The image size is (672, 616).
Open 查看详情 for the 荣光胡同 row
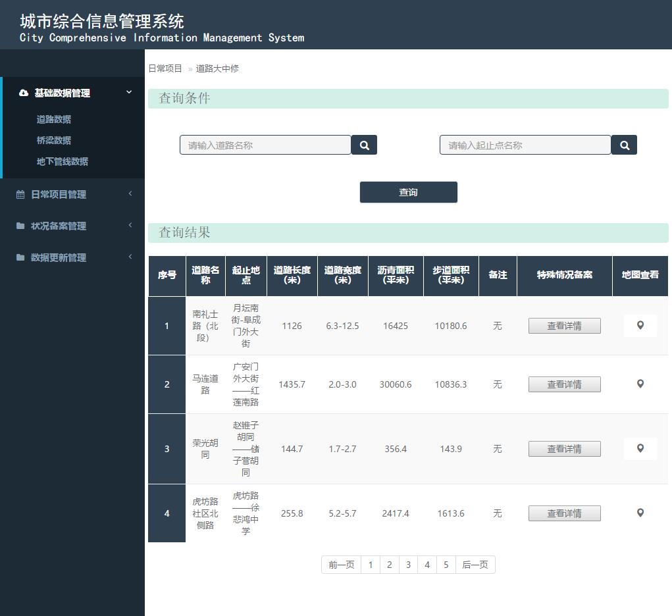coord(564,448)
